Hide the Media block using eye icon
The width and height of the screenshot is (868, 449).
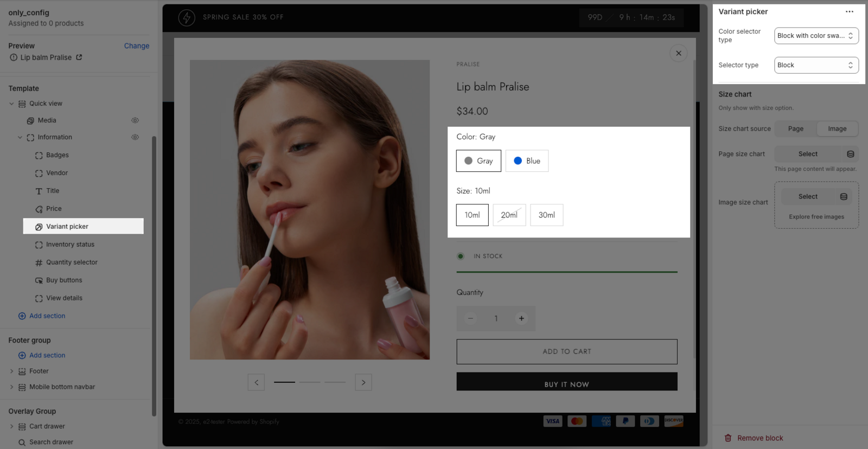pyautogui.click(x=135, y=120)
